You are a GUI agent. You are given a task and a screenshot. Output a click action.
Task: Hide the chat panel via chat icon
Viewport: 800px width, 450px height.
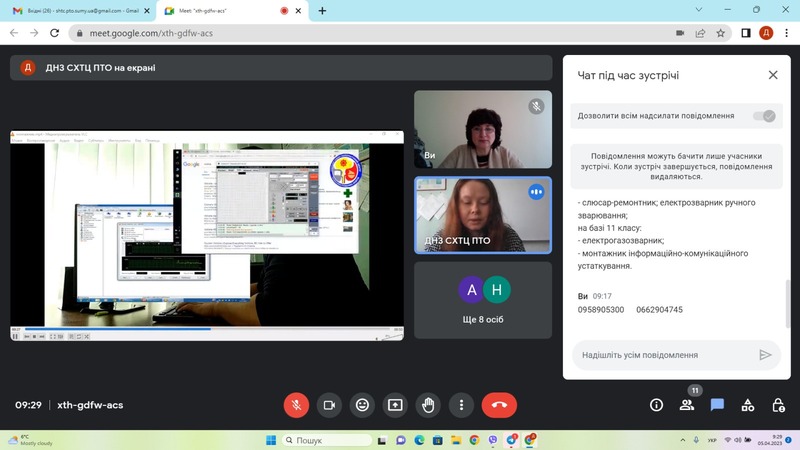click(x=717, y=405)
